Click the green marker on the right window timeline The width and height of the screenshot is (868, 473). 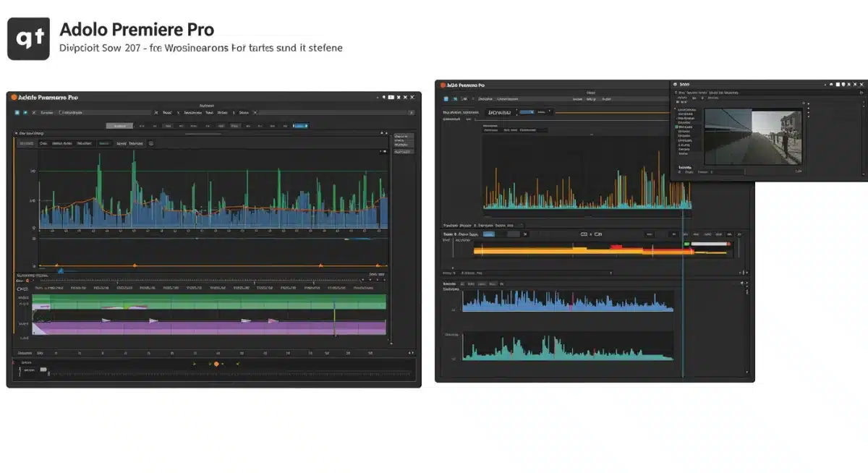tap(686, 244)
